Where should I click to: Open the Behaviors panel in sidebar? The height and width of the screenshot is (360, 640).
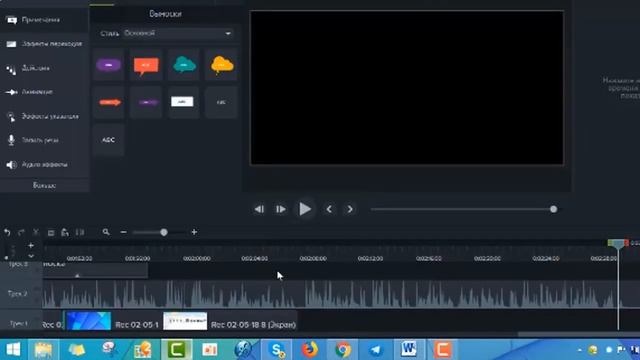pyautogui.click(x=44, y=68)
